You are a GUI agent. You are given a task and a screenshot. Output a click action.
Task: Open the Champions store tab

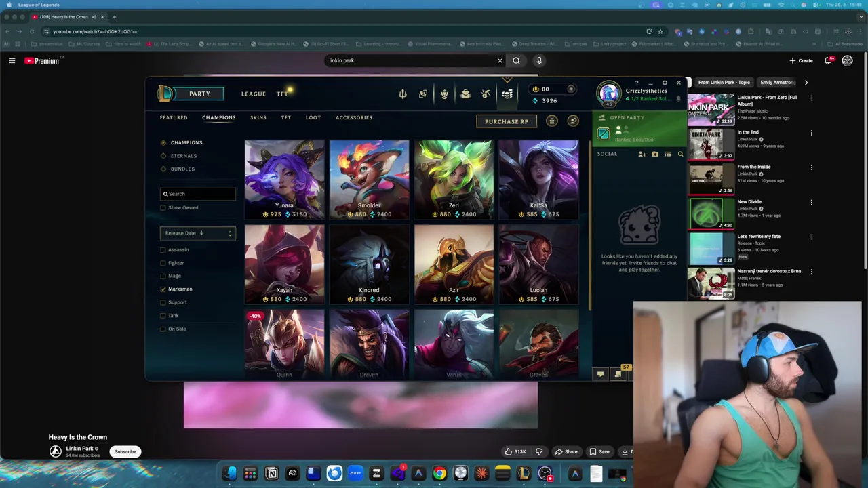point(219,117)
